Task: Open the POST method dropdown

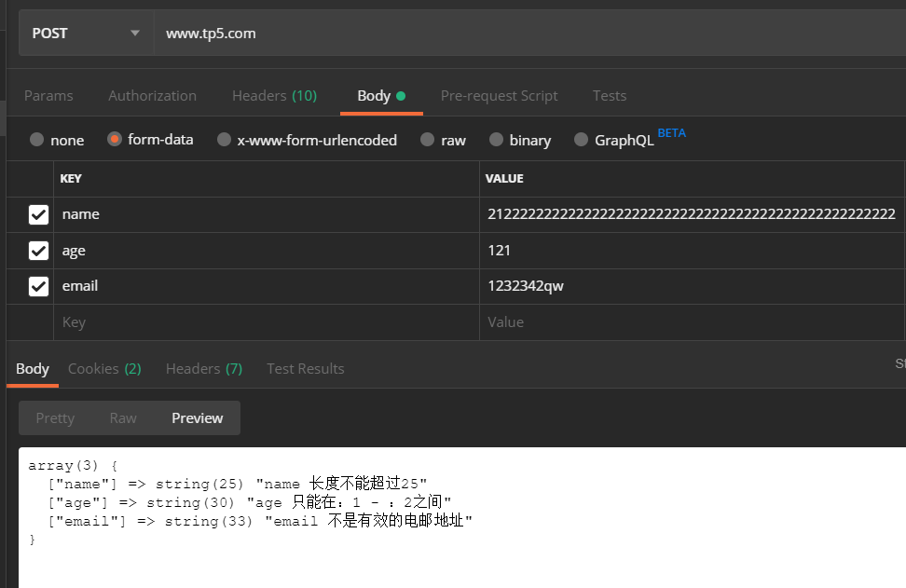Action: (87, 33)
